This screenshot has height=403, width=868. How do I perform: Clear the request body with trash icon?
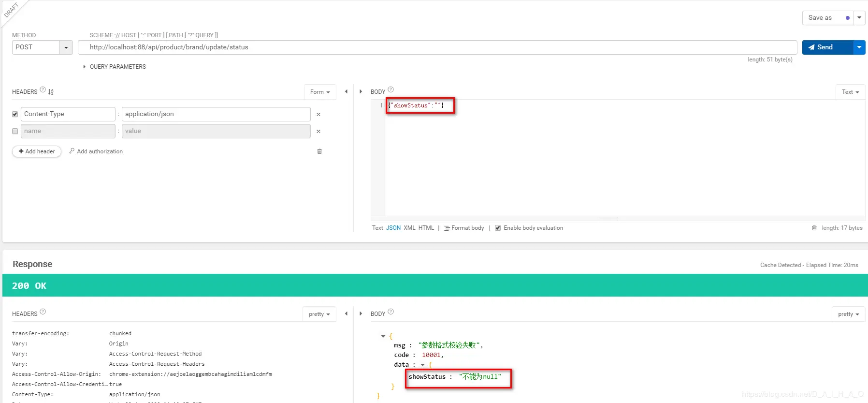tap(814, 228)
